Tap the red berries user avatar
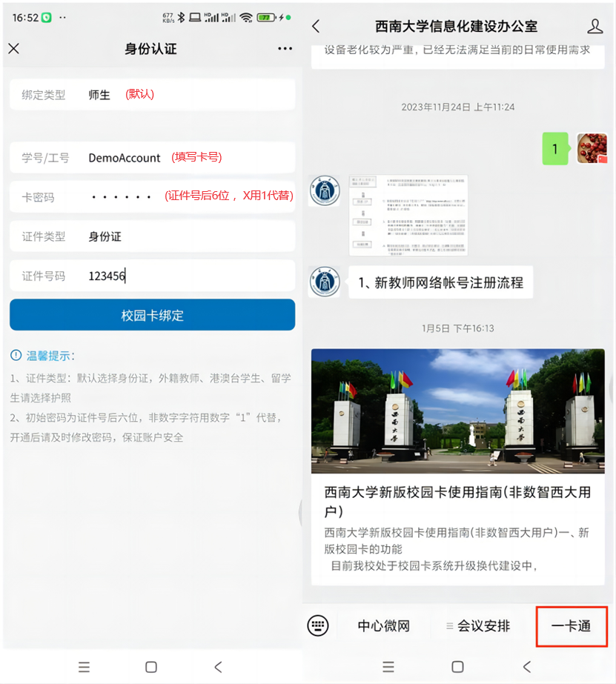 click(592, 149)
